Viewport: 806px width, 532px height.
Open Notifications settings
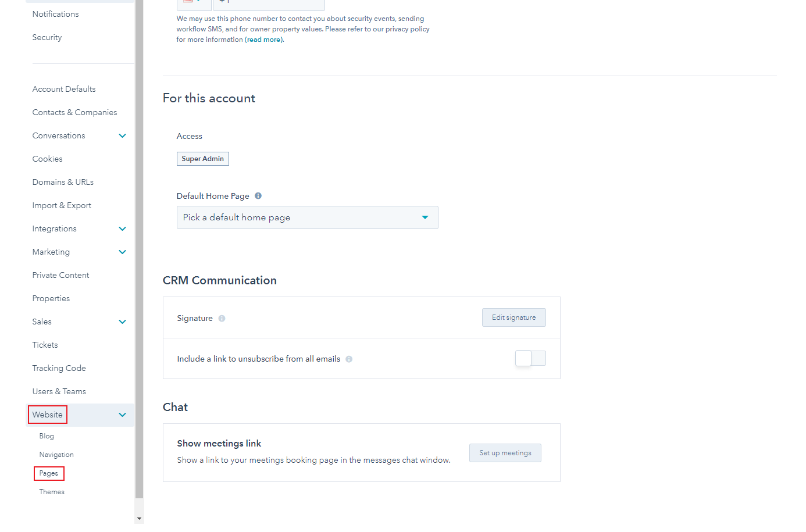[55, 14]
